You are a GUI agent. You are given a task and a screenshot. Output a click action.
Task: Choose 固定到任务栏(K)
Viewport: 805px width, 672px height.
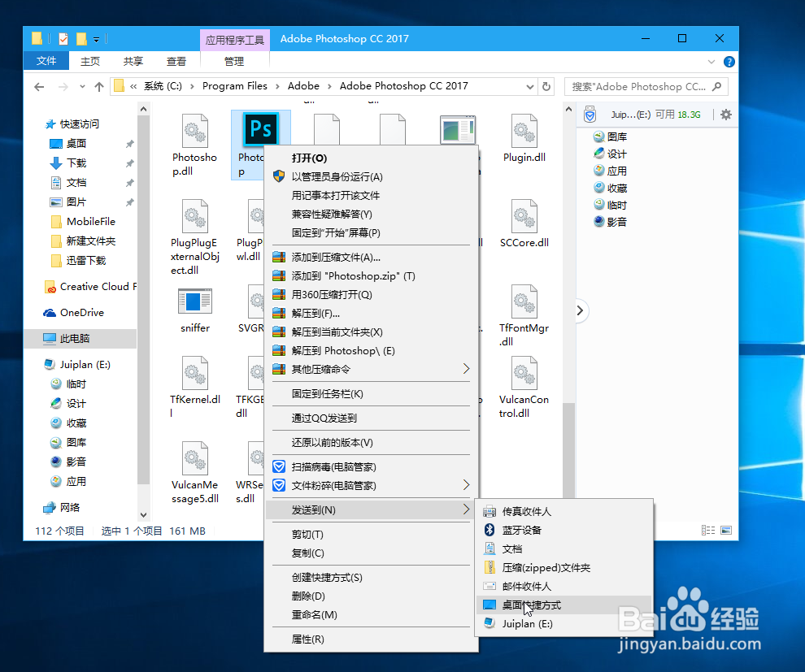pyautogui.click(x=371, y=394)
